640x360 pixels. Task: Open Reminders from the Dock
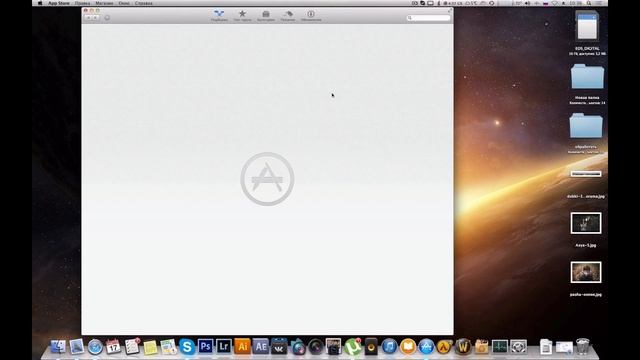click(132, 347)
